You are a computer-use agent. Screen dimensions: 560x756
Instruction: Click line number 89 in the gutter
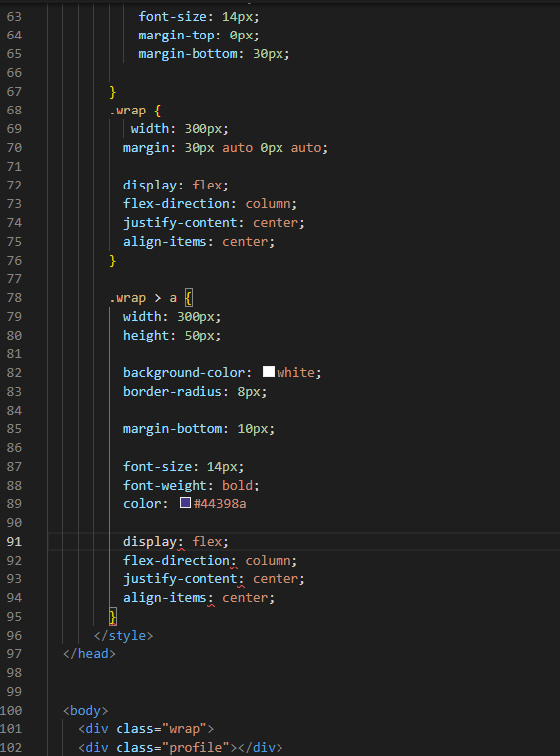click(x=14, y=504)
